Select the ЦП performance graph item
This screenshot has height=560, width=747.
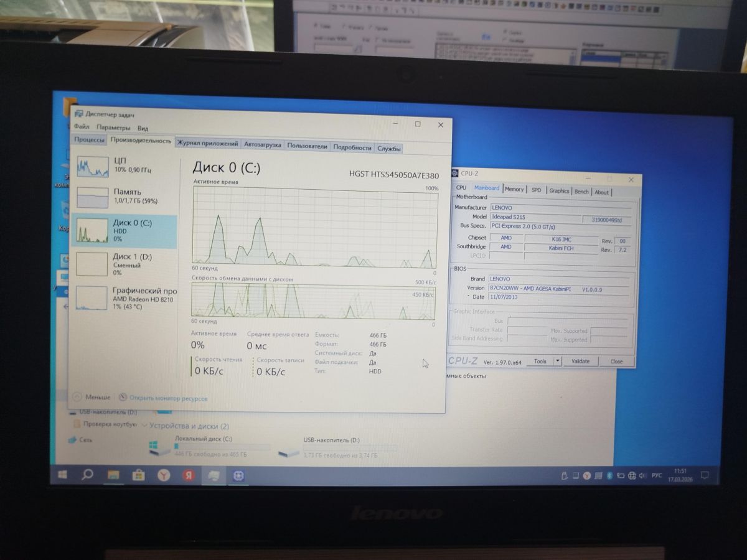(123, 166)
